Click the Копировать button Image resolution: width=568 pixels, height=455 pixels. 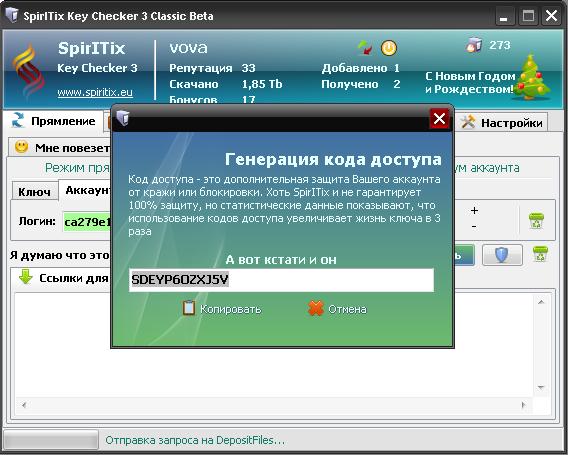point(221,309)
